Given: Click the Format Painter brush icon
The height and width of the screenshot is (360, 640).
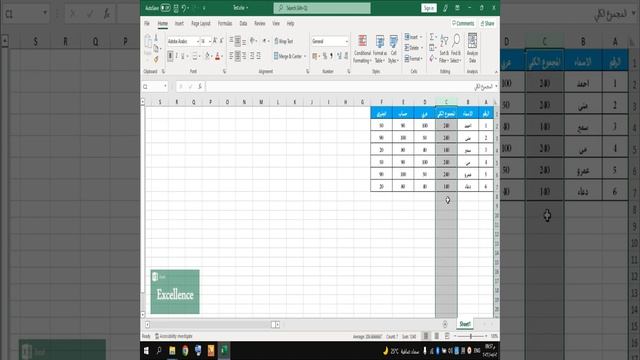Looking at the screenshot, I should [156, 60].
